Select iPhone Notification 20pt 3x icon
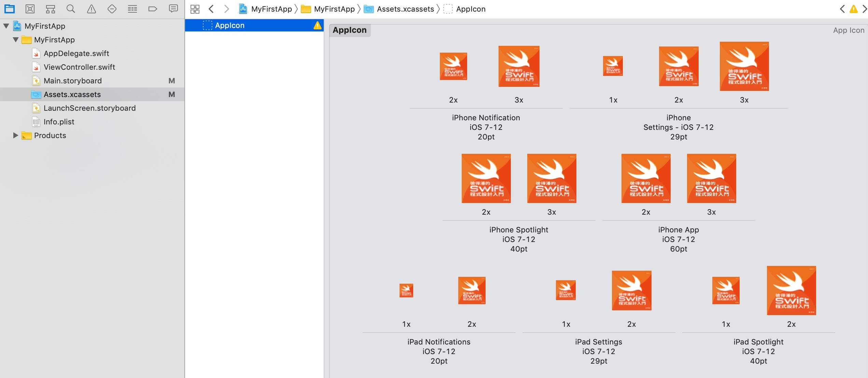 click(x=519, y=66)
